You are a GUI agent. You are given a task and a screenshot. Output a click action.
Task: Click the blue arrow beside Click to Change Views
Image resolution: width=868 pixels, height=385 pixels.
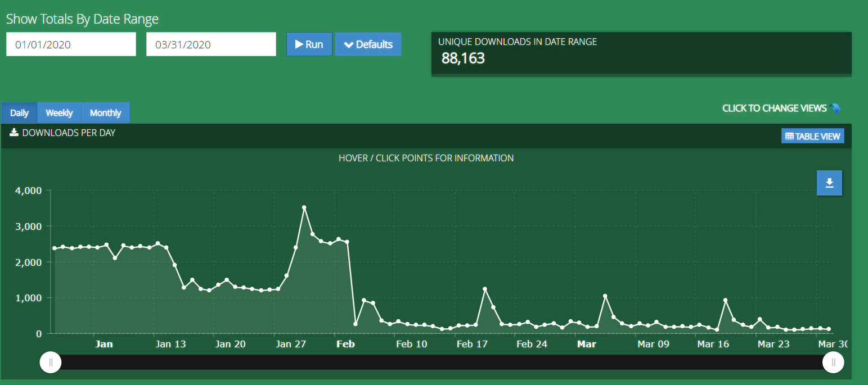(835, 108)
